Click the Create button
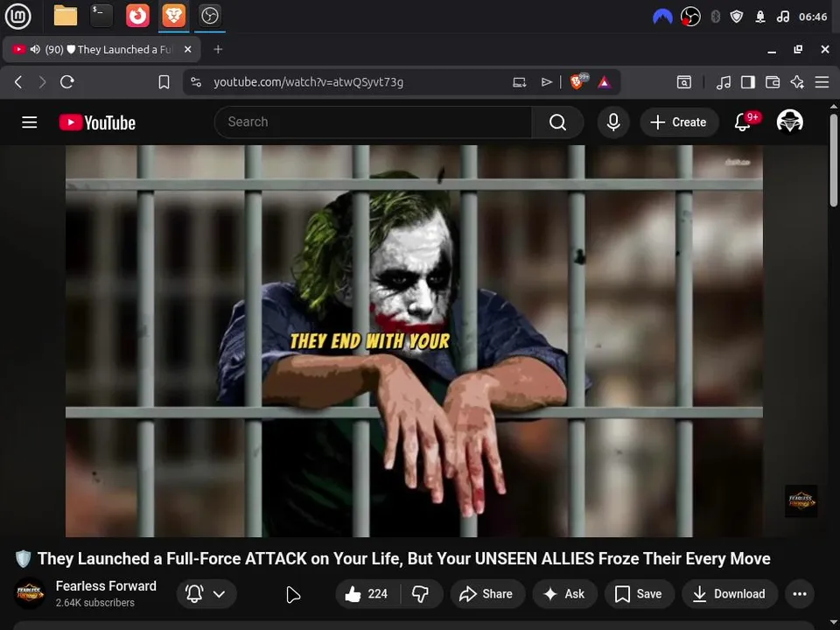Image resolution: width=840 pixels, height=630 pixels. pos(679,122)
